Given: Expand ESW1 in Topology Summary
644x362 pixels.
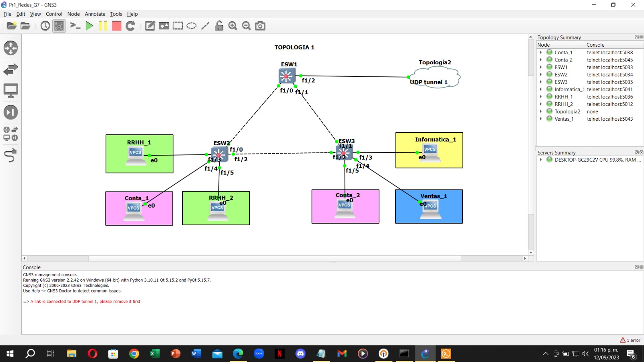Looking at the screenshot, I should coord(541,67).
